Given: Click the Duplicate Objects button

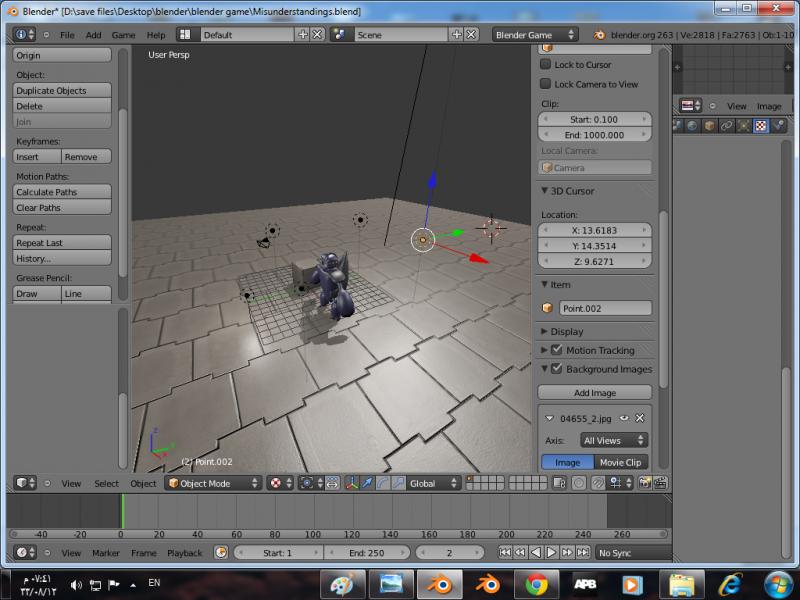Looking at the screenshot, I should click(62, 90).
